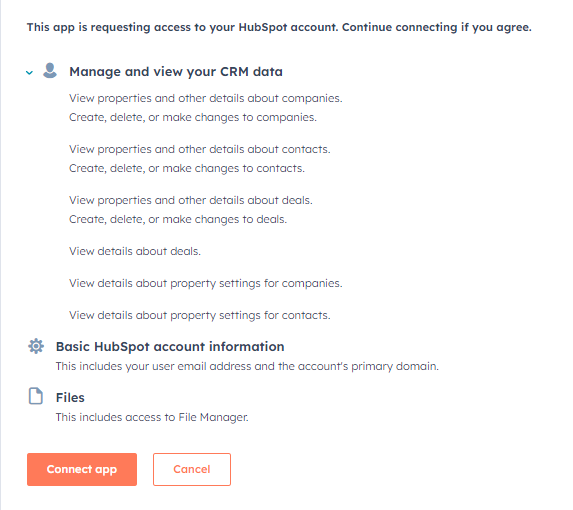
Task: Click the Create, delete, or change deals line
Action: tap(178, 219)
